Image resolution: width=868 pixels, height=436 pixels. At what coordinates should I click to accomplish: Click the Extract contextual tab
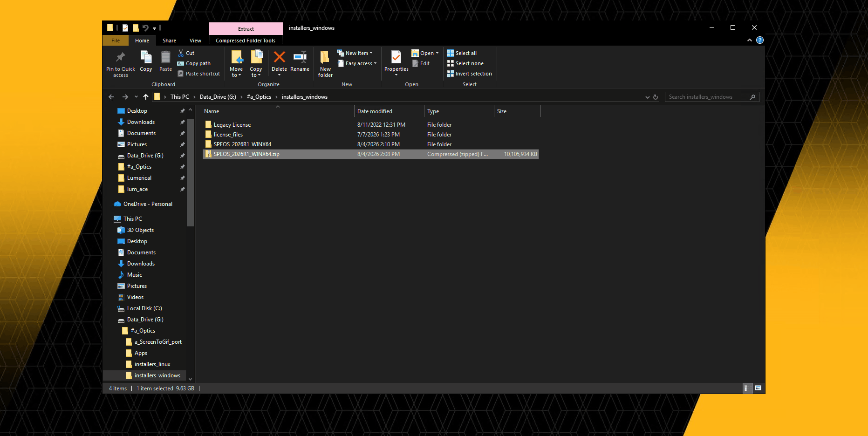(246, 29)
